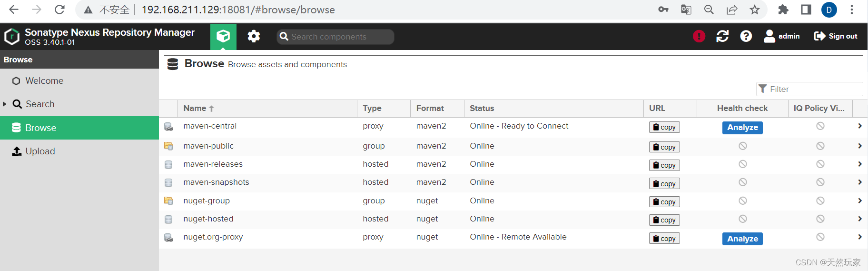Image resolution: width=868 pixels, height=271 pixels.
Task: Analyze nuget.org-proxy health check
Action: (742, 239)
